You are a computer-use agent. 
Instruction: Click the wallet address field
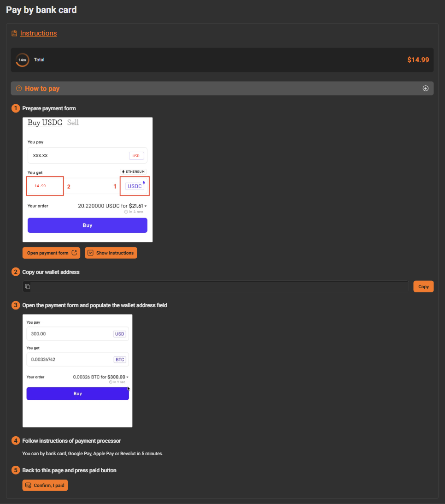click(216, 286)
